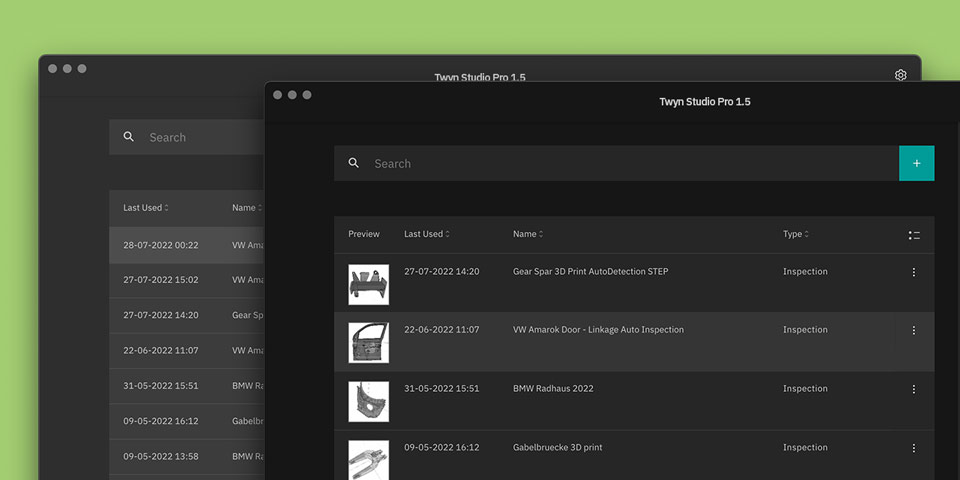
Task: Open more options for Gabelbruecke 3D print row
Action: (913, 448)
